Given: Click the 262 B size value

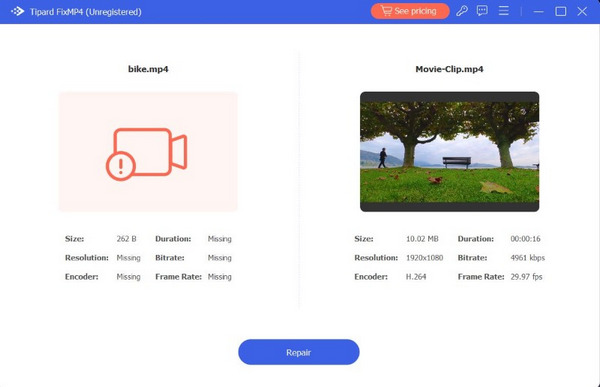Looking at the screenshot, I should coord(126,239).
